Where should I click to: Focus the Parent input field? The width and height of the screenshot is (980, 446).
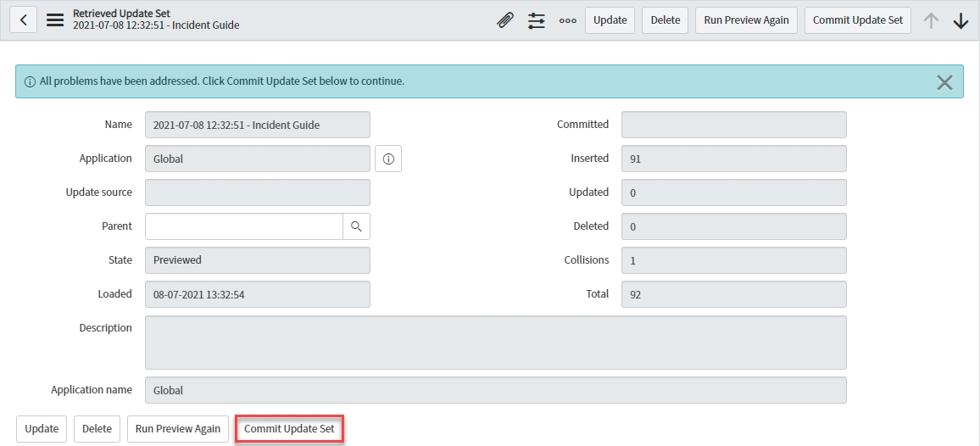coord(244,226)
